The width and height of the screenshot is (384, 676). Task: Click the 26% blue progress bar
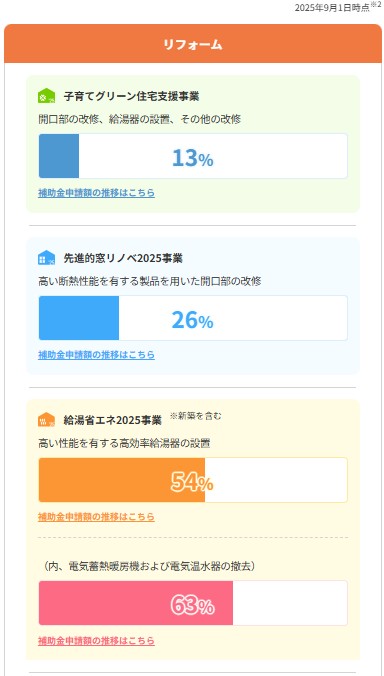coord(193,318)
